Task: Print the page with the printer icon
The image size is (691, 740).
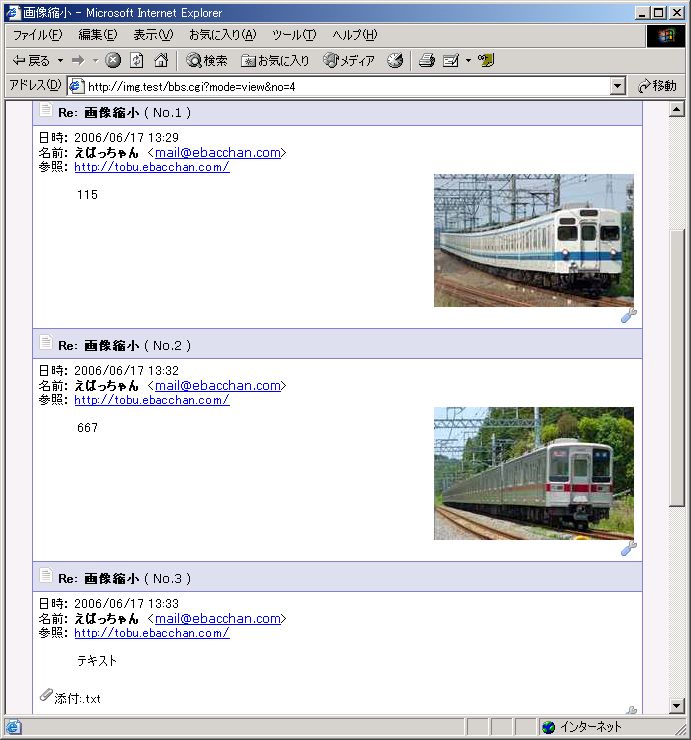Action: coord(427,60)
